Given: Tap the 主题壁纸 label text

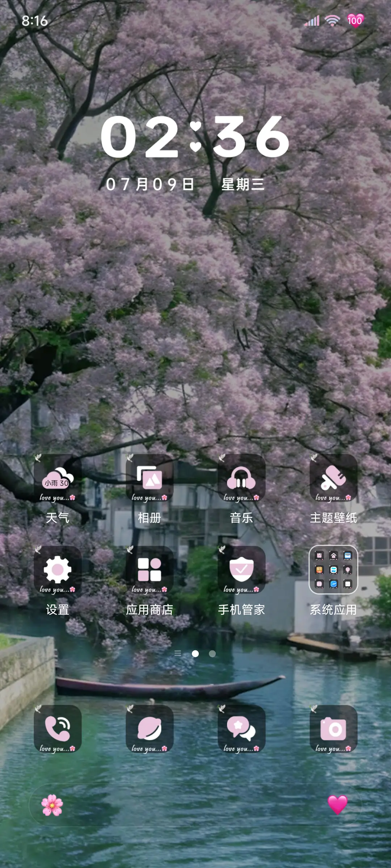Looking at the screenshot, I should click(333, 518).
